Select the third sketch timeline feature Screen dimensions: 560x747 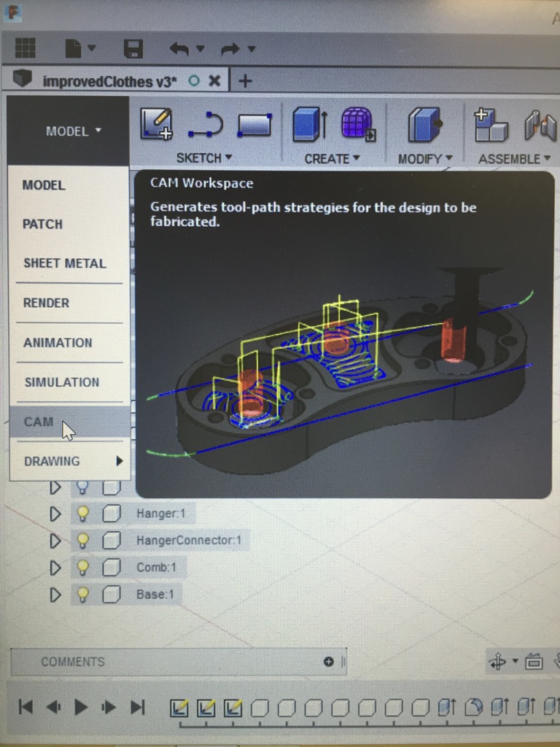coord(233,708)
